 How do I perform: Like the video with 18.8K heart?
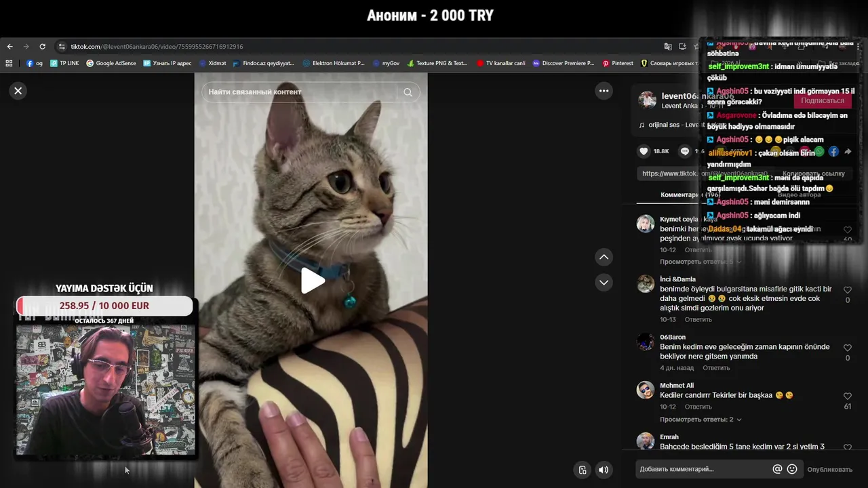(x=644, y=151)
